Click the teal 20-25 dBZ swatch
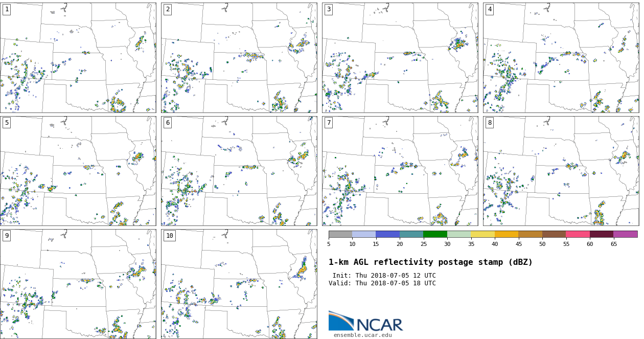Viewport: 644px width, 339px height. coord(411,234)
